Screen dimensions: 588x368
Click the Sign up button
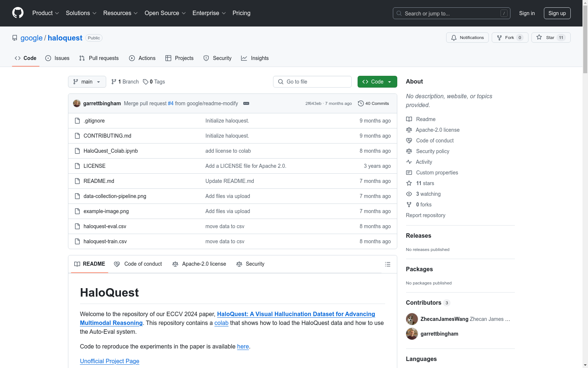(x=557, y=13)
